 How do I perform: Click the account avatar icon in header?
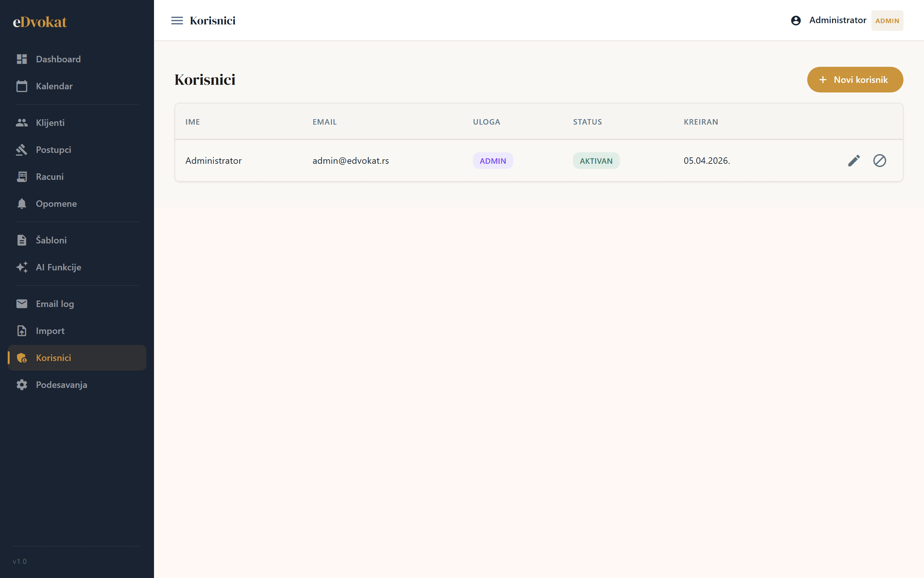coord(796,20)
